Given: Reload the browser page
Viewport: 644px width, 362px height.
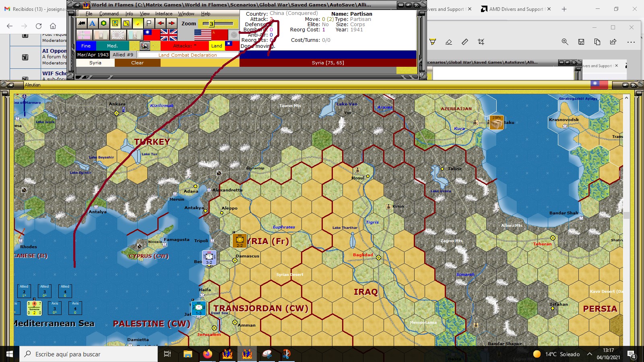Looking at the screenshot, I should 39,26.
